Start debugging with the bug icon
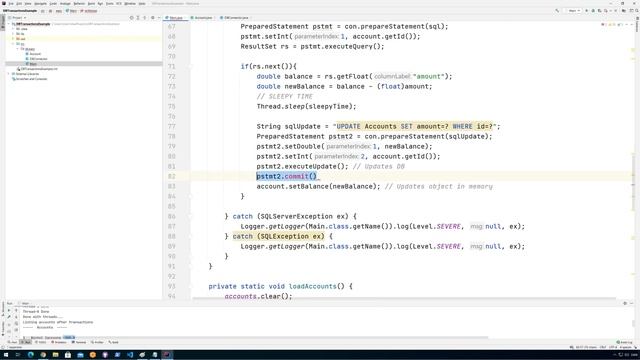This screenshot has width=640, height=360. 593,11
